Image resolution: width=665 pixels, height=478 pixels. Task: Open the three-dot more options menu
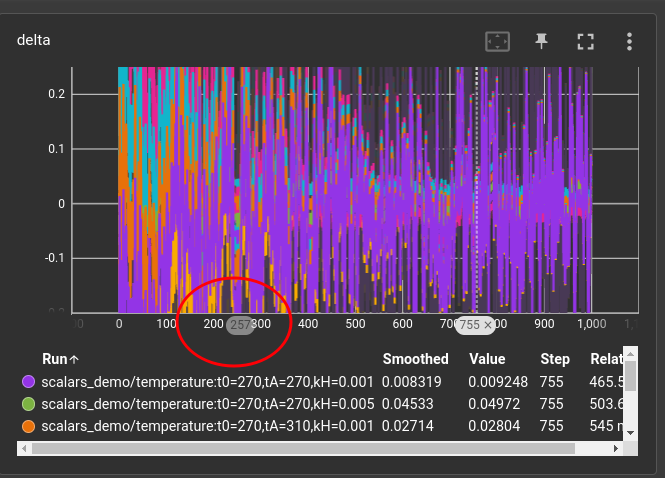pos(629,42)
